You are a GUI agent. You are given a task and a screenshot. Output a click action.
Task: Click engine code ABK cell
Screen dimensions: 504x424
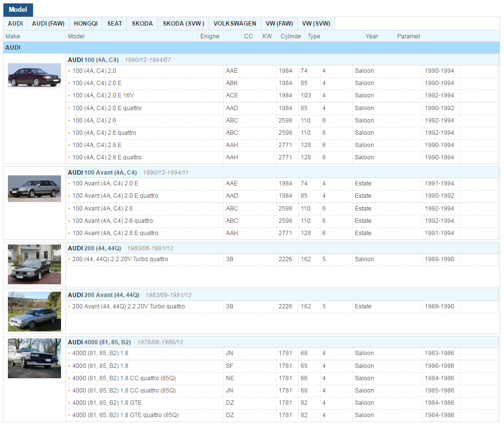(232, 83)
